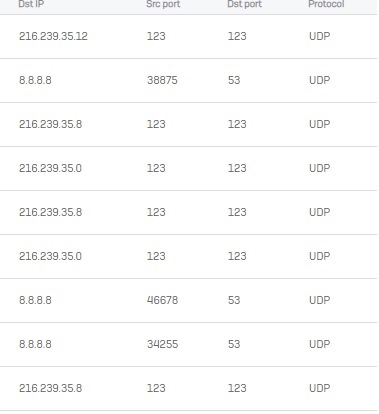Click UDP protocol in the 34255 row
This screenshot has height=414, width=379.
(x=320, y=344)
